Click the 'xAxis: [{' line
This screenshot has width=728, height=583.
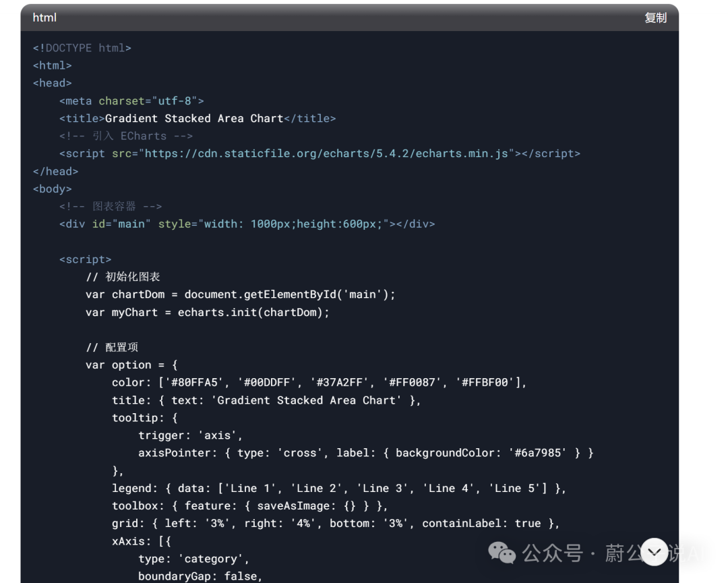point(142,541)
